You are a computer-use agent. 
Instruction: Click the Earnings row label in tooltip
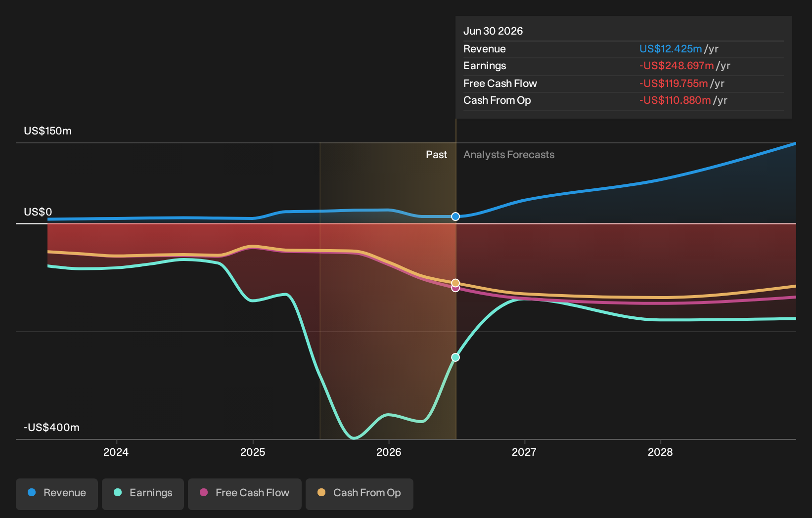pyautogui.click(x=485, y=66)
